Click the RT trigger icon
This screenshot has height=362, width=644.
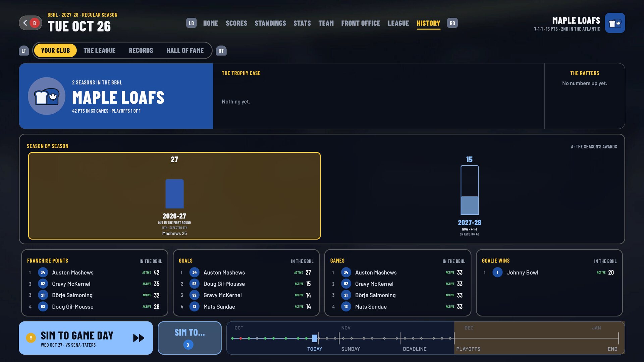point(221,51)
